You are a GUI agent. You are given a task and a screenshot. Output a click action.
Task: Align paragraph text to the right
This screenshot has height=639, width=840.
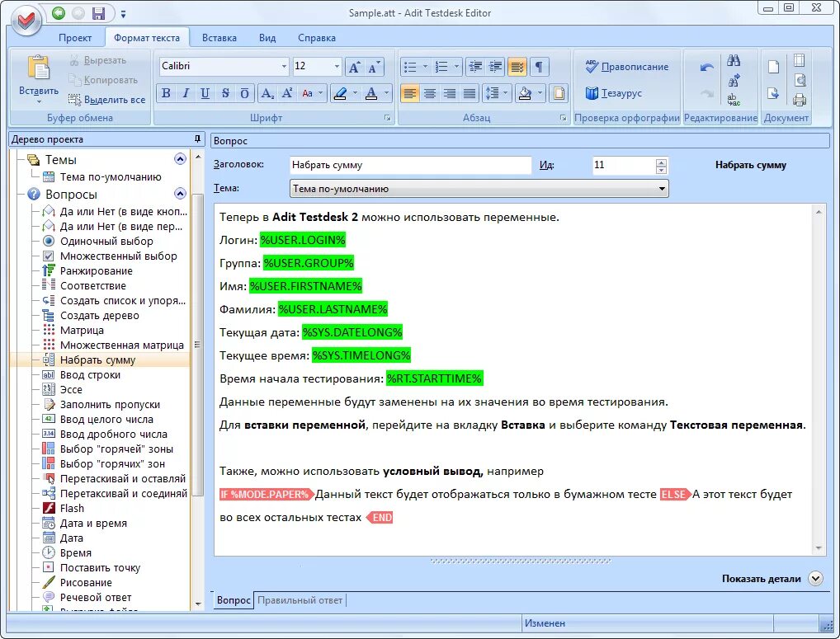point(450,94)
